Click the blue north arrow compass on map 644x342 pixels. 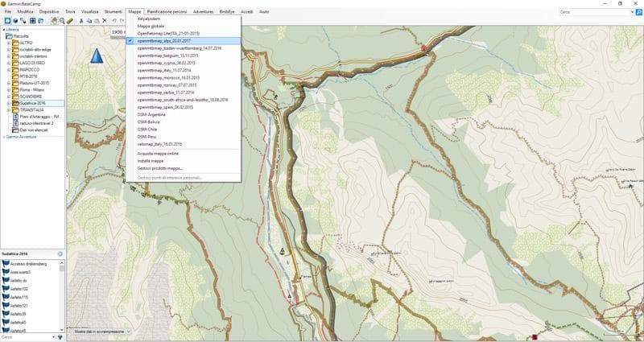(x=97, y=56)
